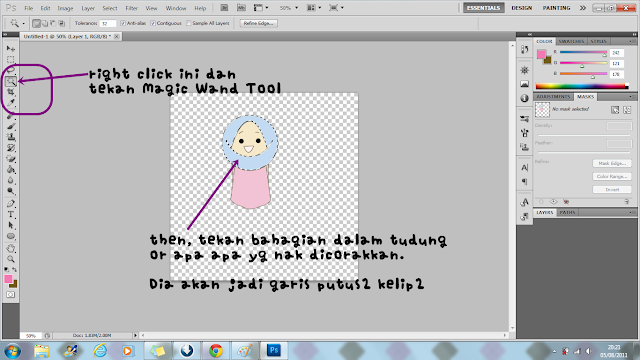This screenshot has height=360, width=640.
Task: Select the Dodge tool
Action: point(11,191)
